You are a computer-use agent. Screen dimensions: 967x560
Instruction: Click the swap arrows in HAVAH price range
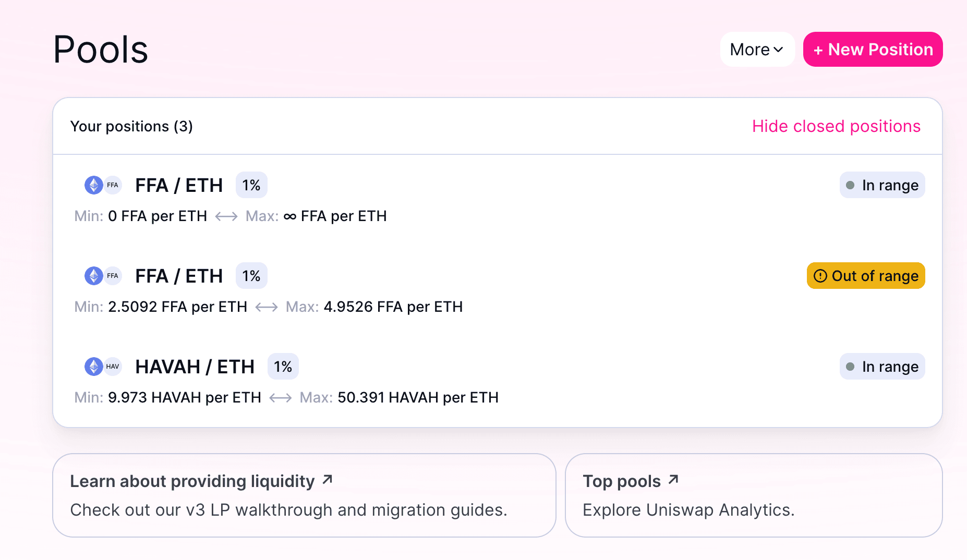coord(281,398)
